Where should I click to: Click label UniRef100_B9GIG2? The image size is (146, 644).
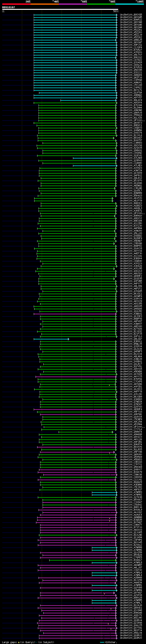pyautogui.click(x=131, y=58)
